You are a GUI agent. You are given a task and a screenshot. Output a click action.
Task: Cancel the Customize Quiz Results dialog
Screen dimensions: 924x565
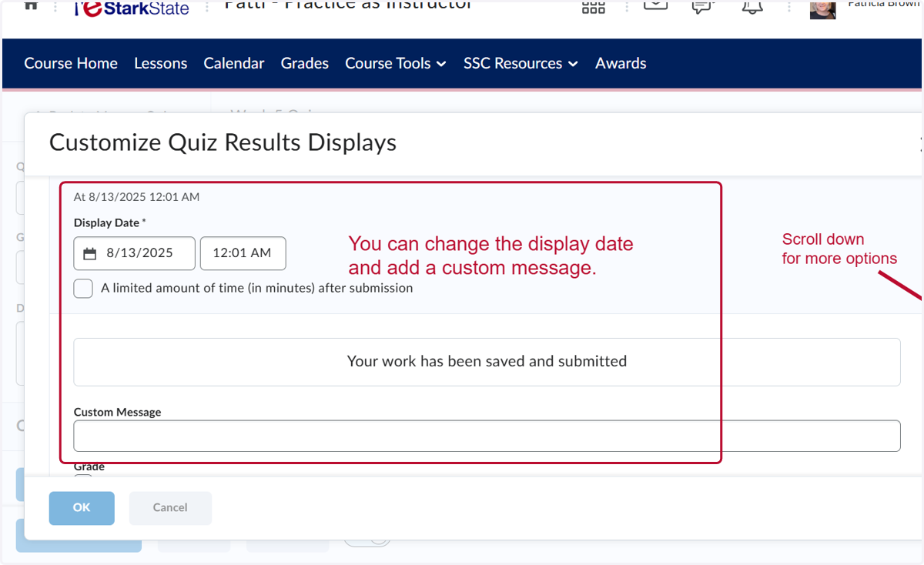pyautogui.click(x=170, y=508)
